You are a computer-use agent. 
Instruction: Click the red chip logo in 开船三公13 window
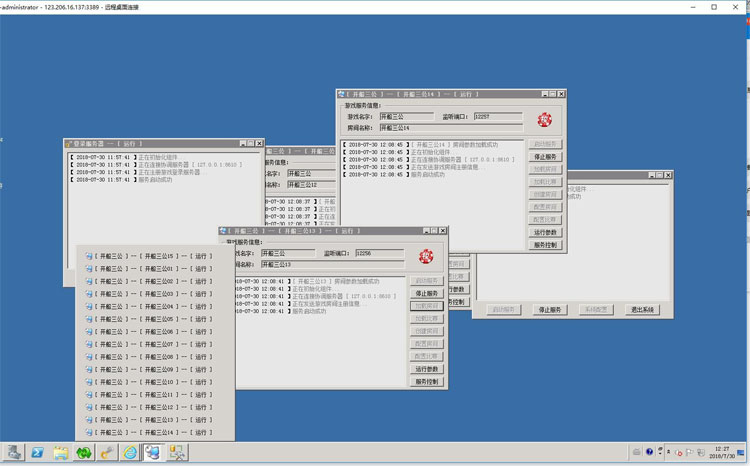pos(427,256)
